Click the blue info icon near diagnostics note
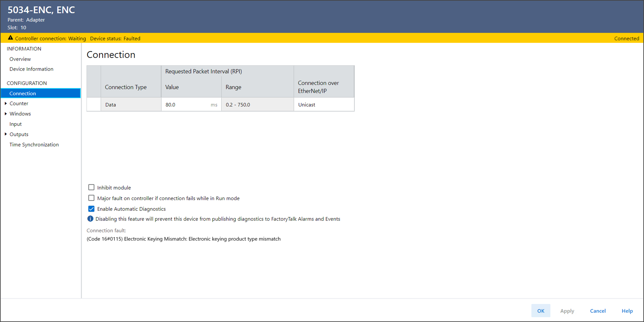The image size is (644, 322). pyautogui.click(x=90, y=219)
